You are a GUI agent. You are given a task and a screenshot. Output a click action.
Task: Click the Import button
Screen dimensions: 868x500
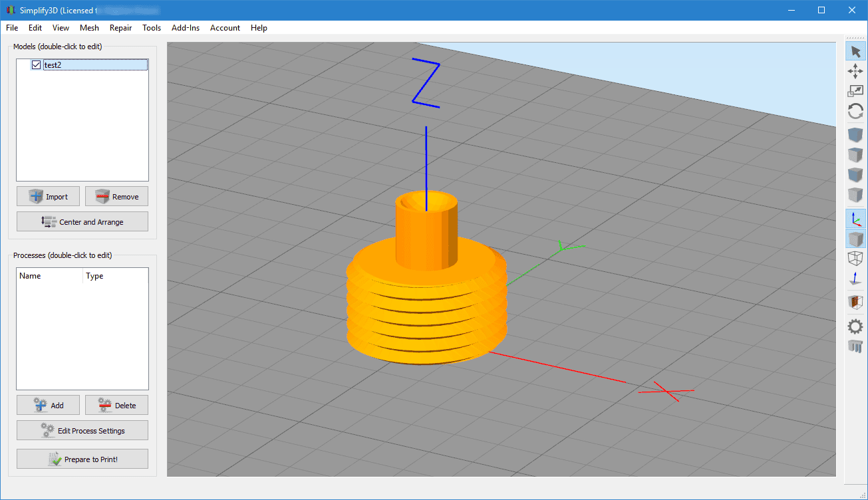[49, 197]
